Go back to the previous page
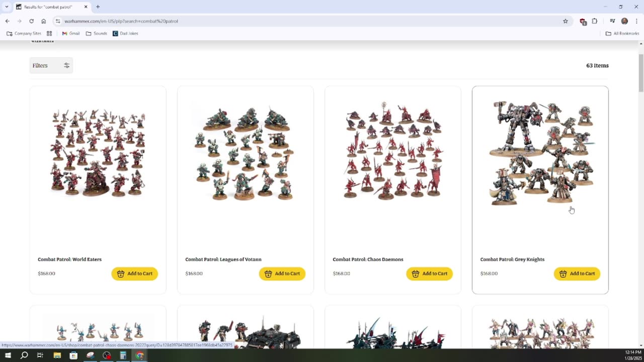 (7, 21)
